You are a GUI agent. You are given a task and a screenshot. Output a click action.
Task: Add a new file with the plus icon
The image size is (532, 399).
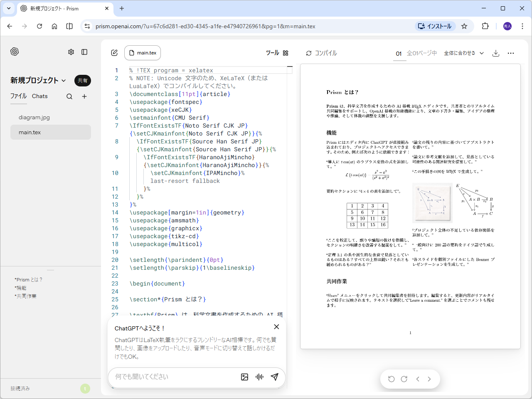pyautogui.click(x=84, y=96)
